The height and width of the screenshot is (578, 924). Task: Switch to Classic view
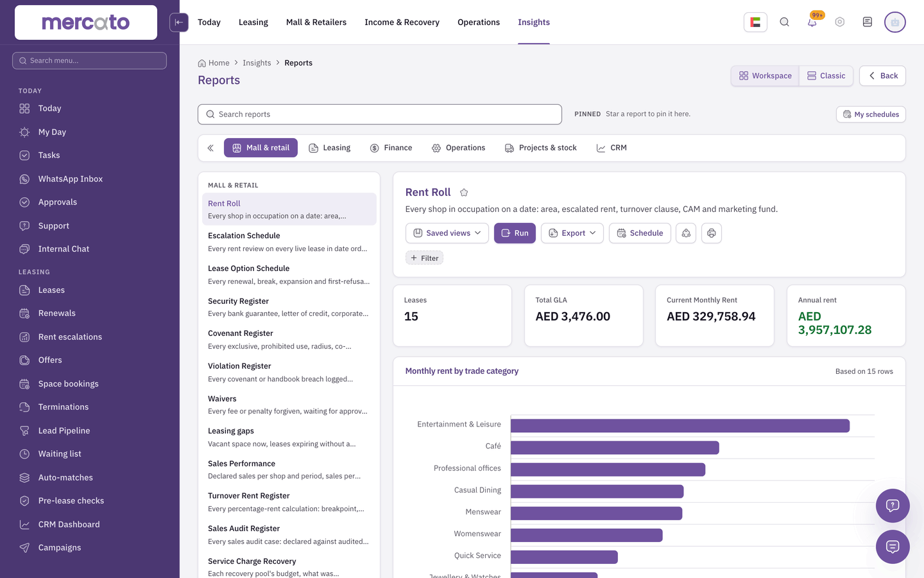point(826,76)
